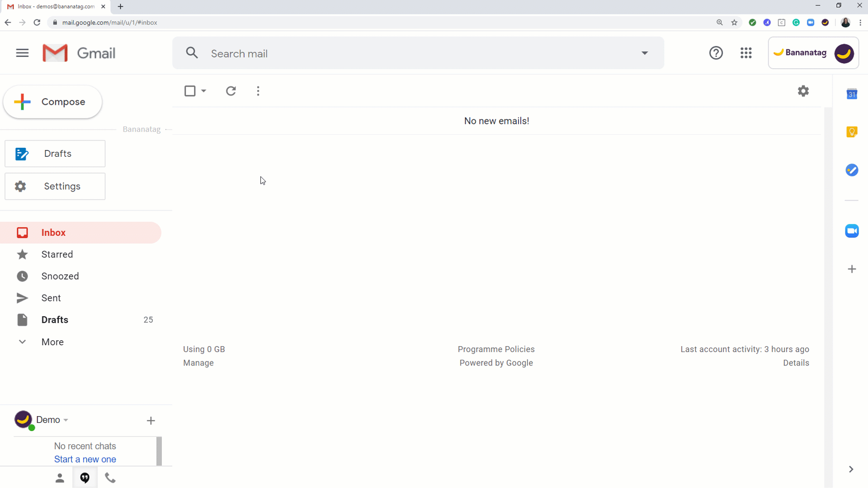Image resolution: width=868 pixels, height=488 pixels.
Task: Open a new browser tab
Action: pyautogui.click(x=120, y=6)
